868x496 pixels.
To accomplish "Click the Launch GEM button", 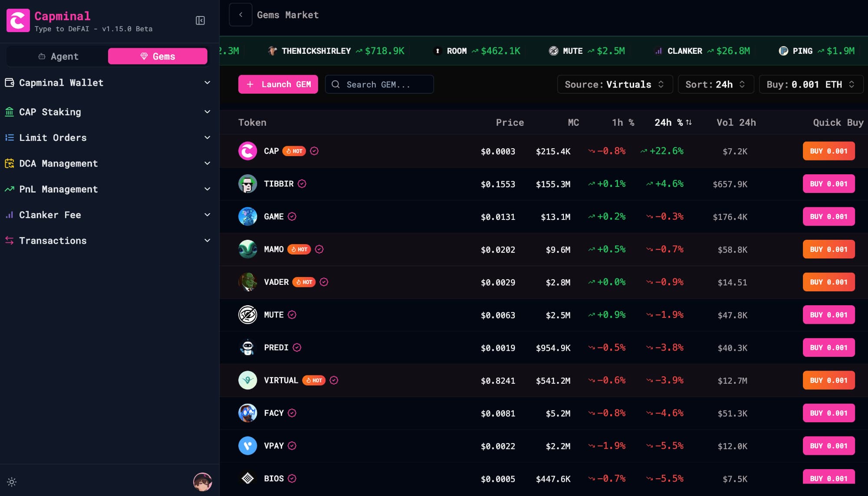I will coord(278,85).
